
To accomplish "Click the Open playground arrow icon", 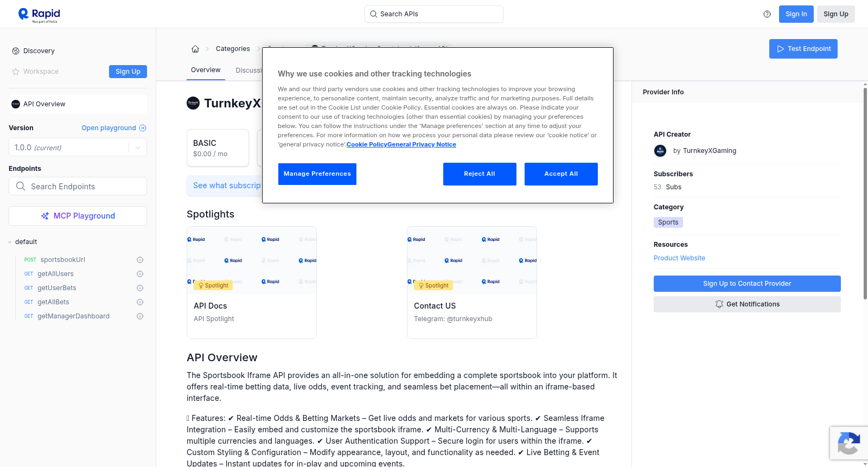I will pyautogui.click(x=143, y=128).
